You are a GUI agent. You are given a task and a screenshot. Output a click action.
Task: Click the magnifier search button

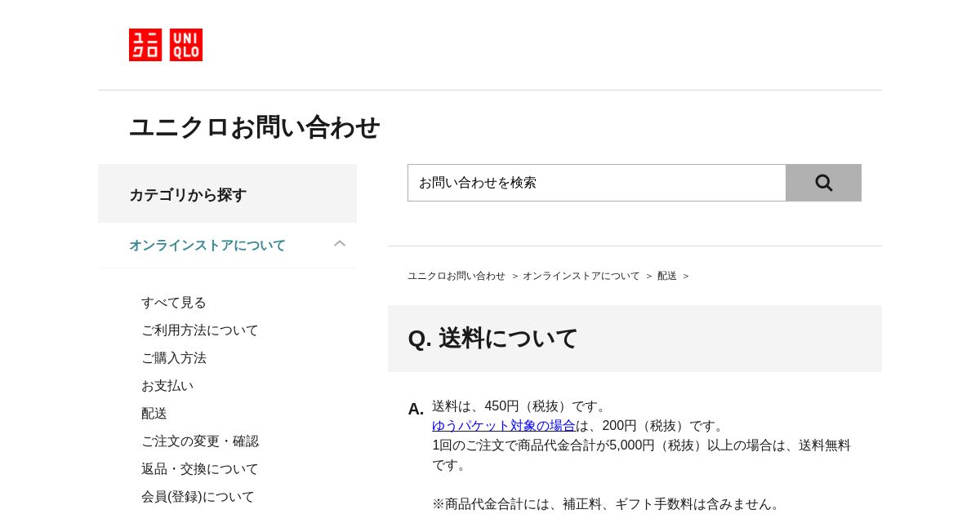pyautogui.click(x=823, y=183)
